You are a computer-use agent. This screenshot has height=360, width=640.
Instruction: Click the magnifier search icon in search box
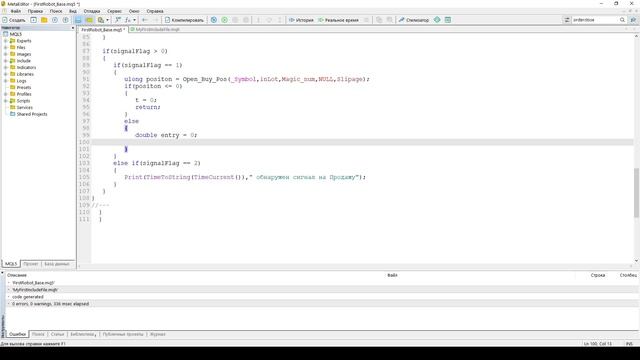coord(622,20)
